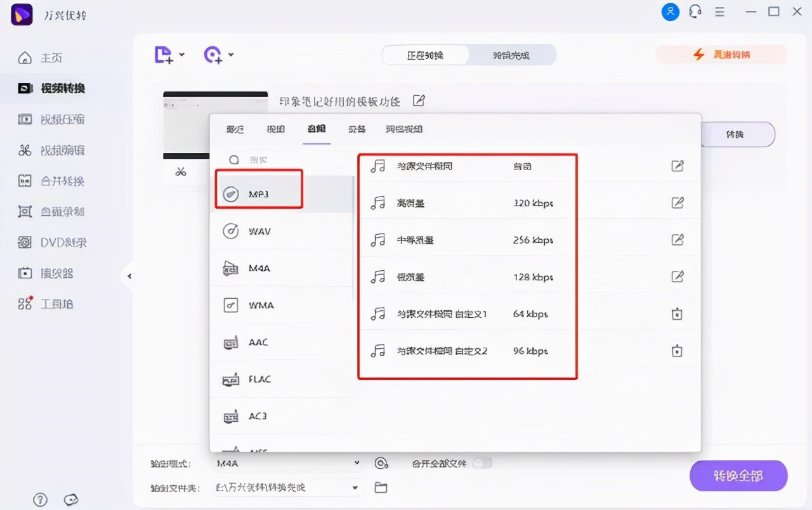Viewport: 812px width, 510px height.
Task: Toggle the 合并全部文件 switch
Action: [482, 463]
